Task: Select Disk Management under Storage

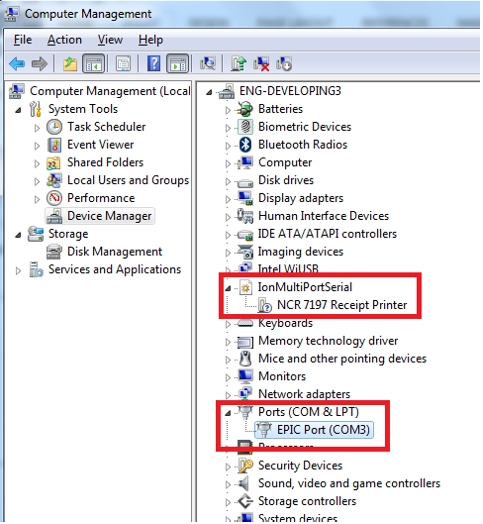Action: pyautogui.click(x=114, y=252)
